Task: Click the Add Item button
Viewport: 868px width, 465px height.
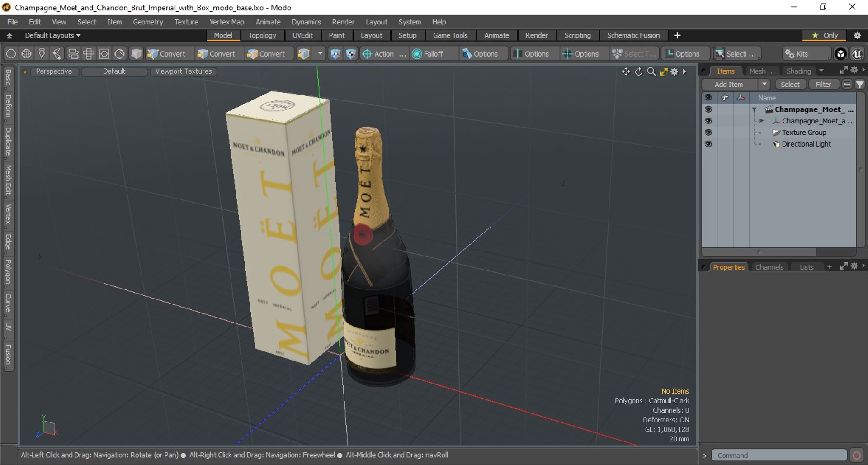Action: coord(729,85)
